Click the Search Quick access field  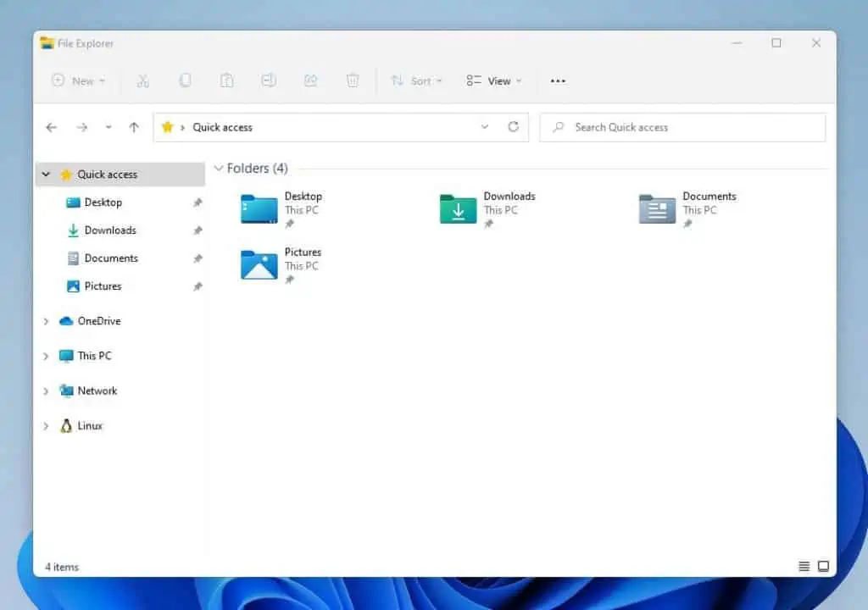pyautogui.click(x=682, y=127)
